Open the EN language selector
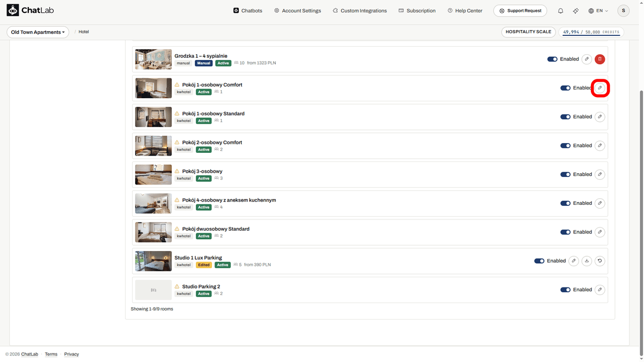Screen dimensions: 644x362 tap(598, 11)
